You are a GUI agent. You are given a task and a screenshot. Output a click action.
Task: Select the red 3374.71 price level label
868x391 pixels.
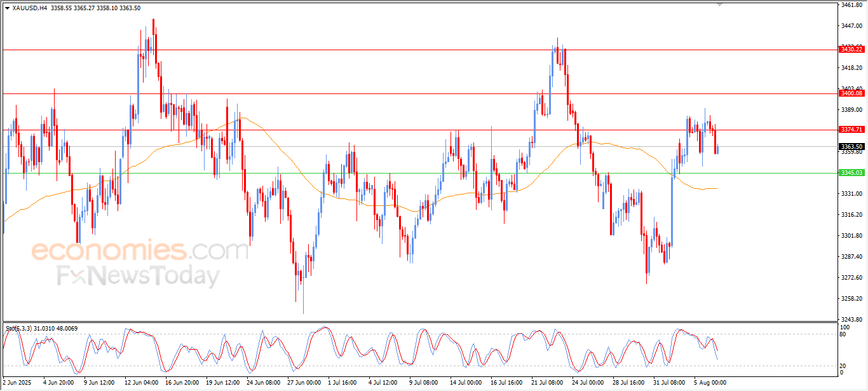pyautogui.click(x=851, y=130)
